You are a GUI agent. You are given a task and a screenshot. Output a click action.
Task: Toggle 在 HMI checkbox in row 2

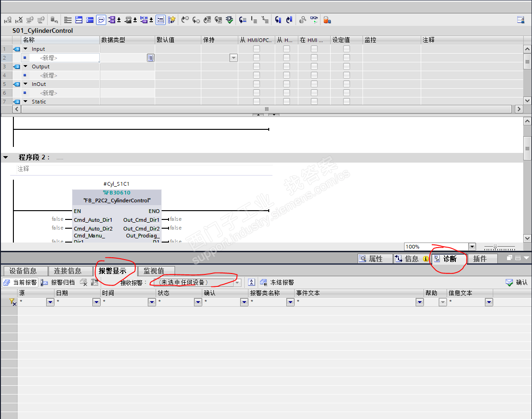pos(314,58)
